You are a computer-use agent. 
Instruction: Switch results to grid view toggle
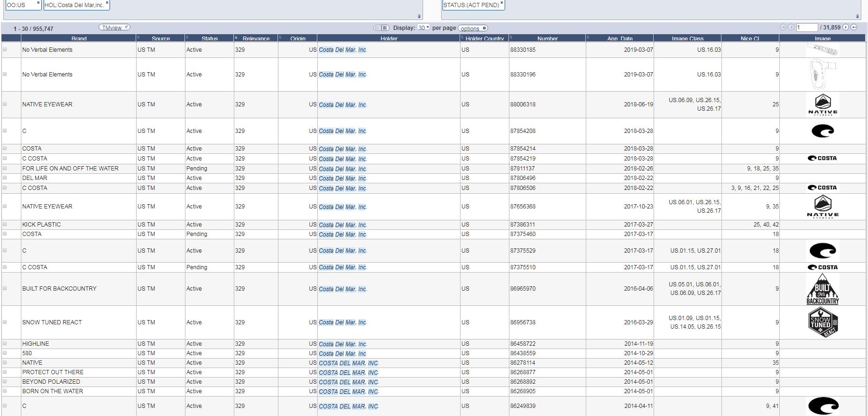(385, 28)
